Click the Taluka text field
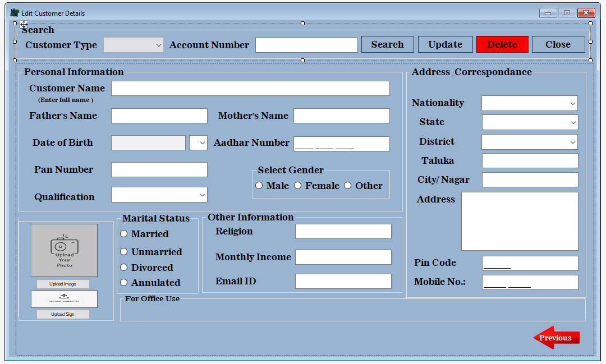Screen dimensions: 606x364 coord(530,161)
